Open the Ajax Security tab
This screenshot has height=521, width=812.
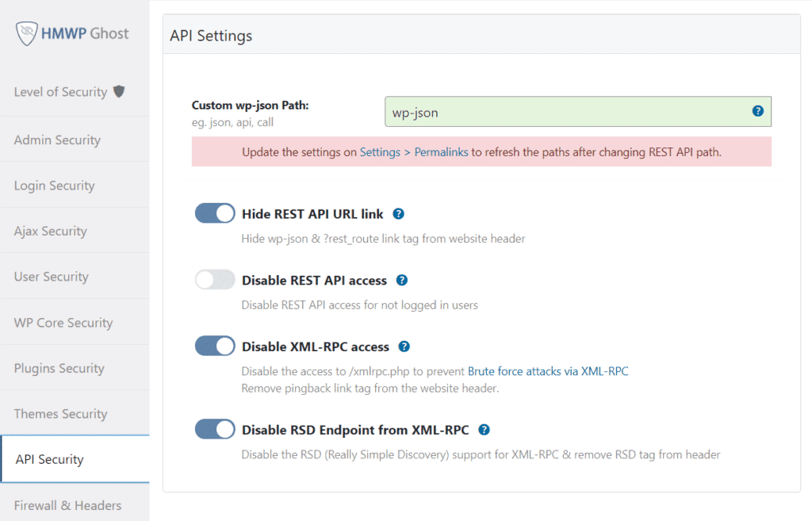coord(50,232)
